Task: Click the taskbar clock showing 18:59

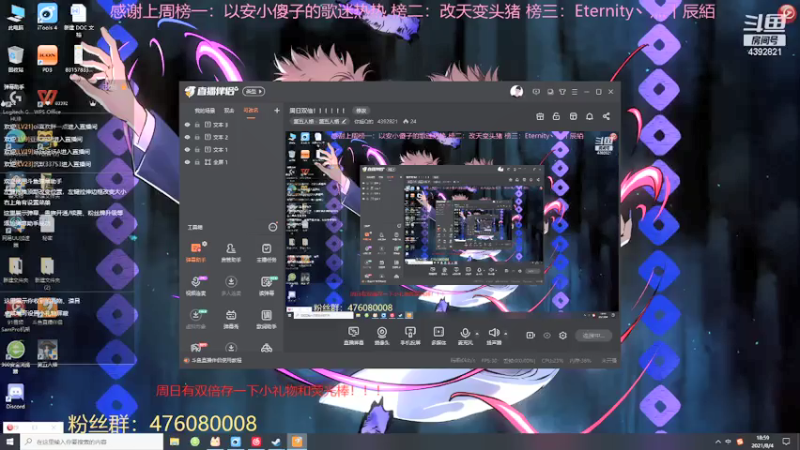Action: [763, 442]
